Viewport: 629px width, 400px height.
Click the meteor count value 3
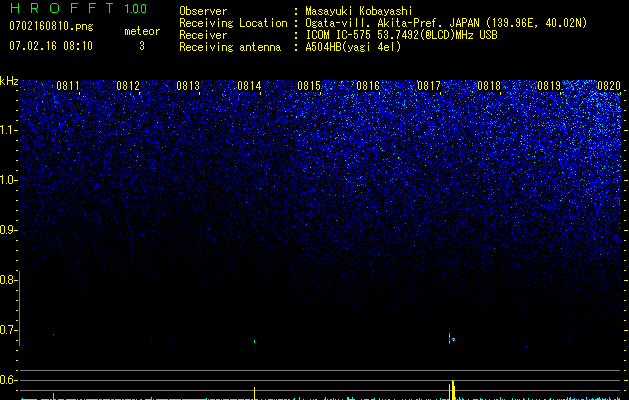pyautogui.click(x=142, y=46)
